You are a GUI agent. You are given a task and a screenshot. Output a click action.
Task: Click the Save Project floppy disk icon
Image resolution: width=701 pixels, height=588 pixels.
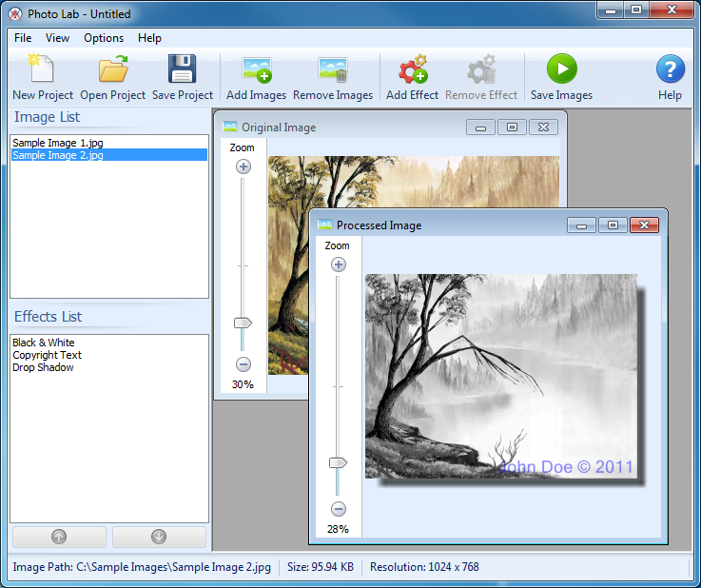[x=182, y=69]
